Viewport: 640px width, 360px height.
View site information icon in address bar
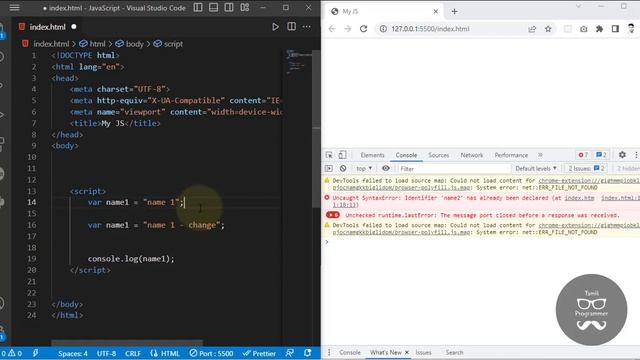point(383,29)
